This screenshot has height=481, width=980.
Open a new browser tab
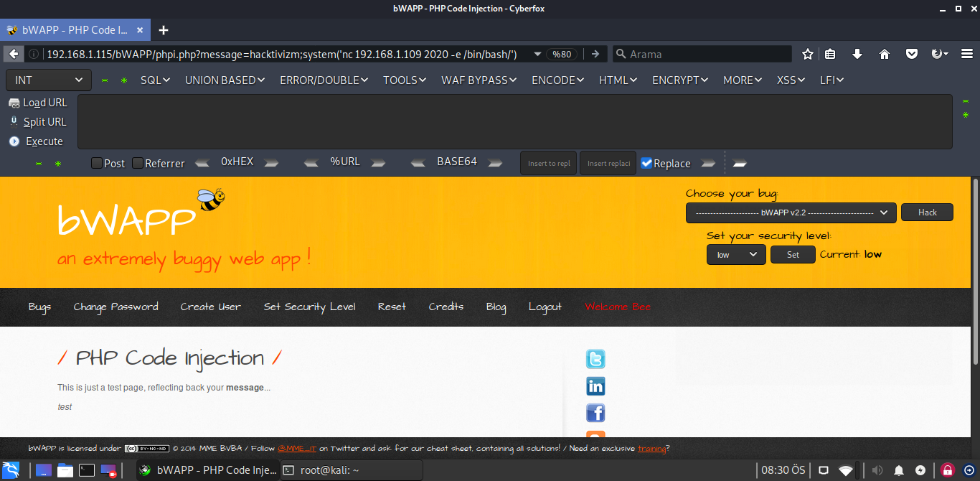[x=164, y=30]
